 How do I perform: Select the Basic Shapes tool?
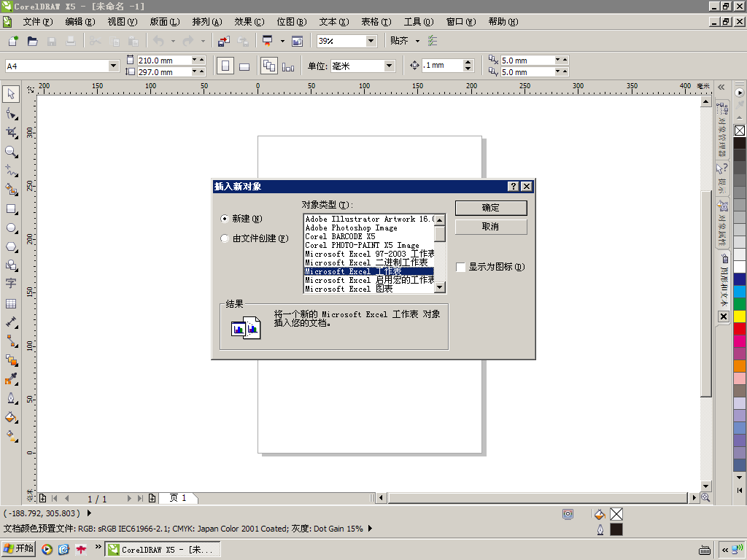11,265
